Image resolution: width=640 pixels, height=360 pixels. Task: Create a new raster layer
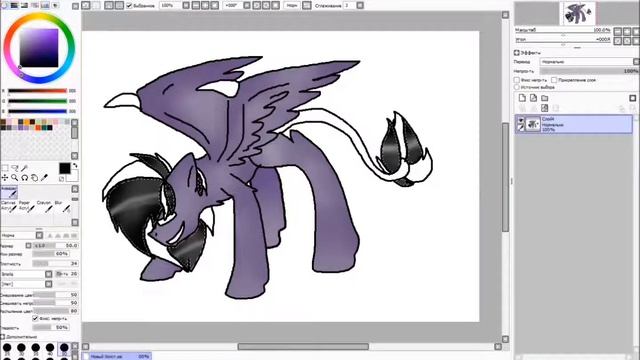[522, 98]
